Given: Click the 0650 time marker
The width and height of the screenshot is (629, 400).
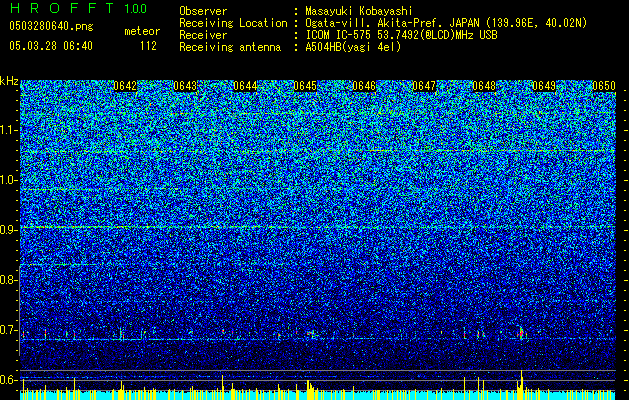Looking at the screenshot, I should point(604,86).
